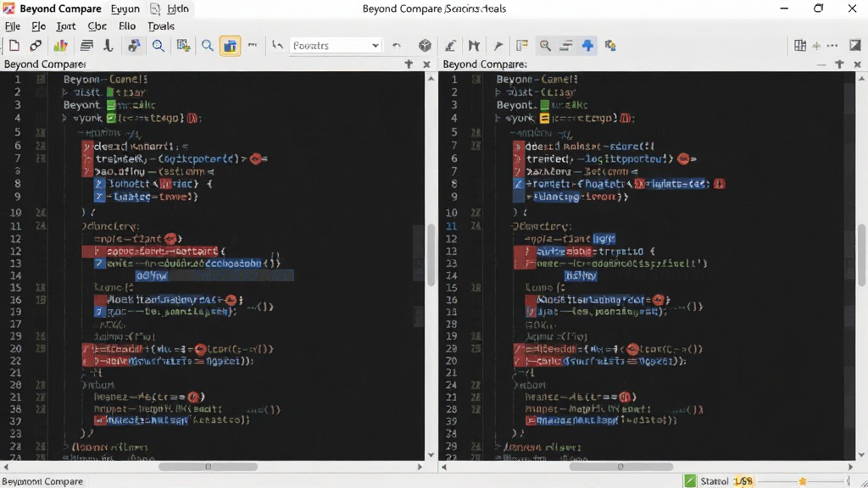Click the blank page new-session icon

(14, 46)
